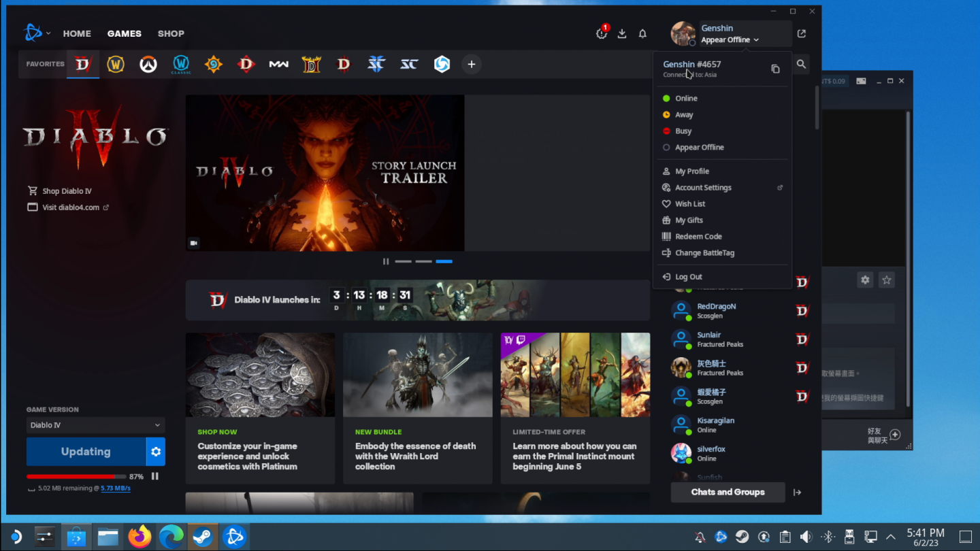Go to the HOME tab
Image resolution: width=980 pixels, height=551 pixels.
[77, 33]
